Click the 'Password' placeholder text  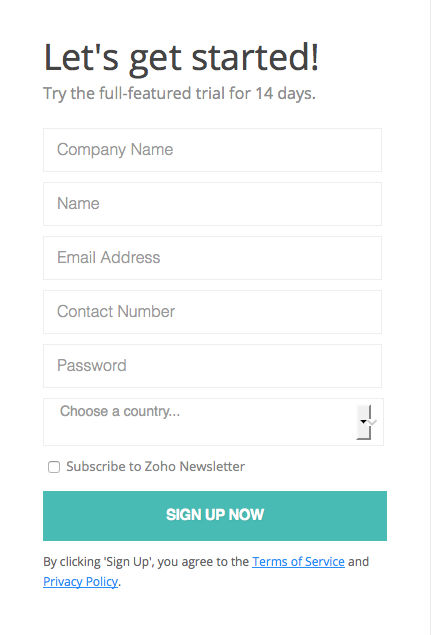click(92, 366)
